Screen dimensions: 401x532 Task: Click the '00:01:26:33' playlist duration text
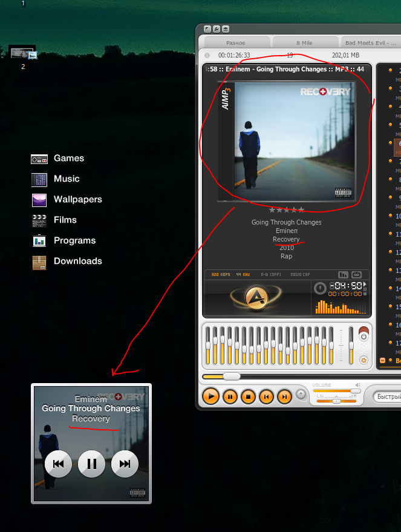point(234,55)
